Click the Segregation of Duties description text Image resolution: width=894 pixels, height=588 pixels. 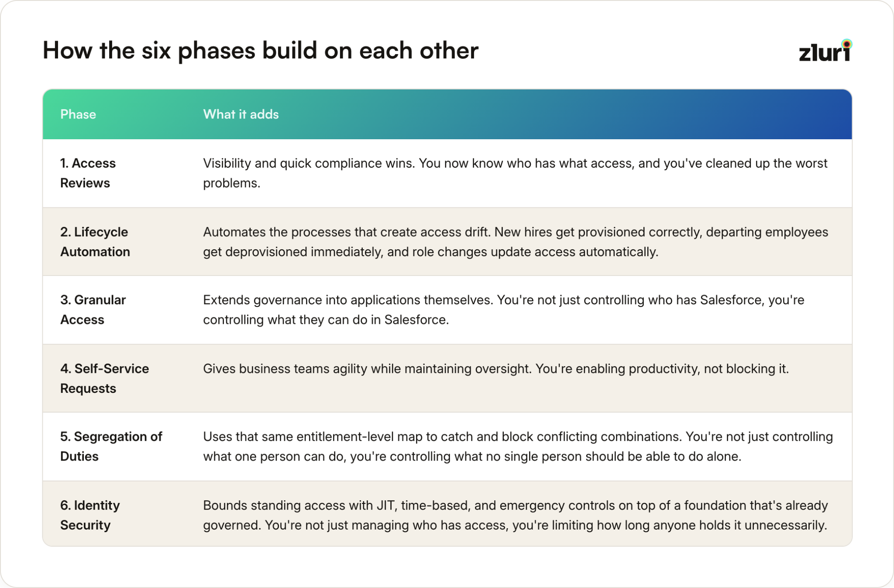pos(518,446)
